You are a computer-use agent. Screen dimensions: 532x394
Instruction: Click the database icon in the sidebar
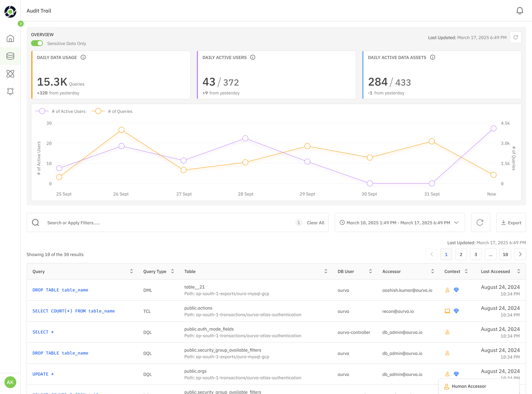pos(10,56)
